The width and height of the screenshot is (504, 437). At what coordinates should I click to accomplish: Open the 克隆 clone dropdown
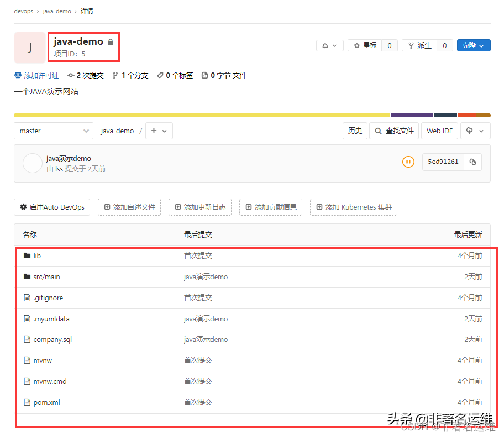tap(474, 45)
